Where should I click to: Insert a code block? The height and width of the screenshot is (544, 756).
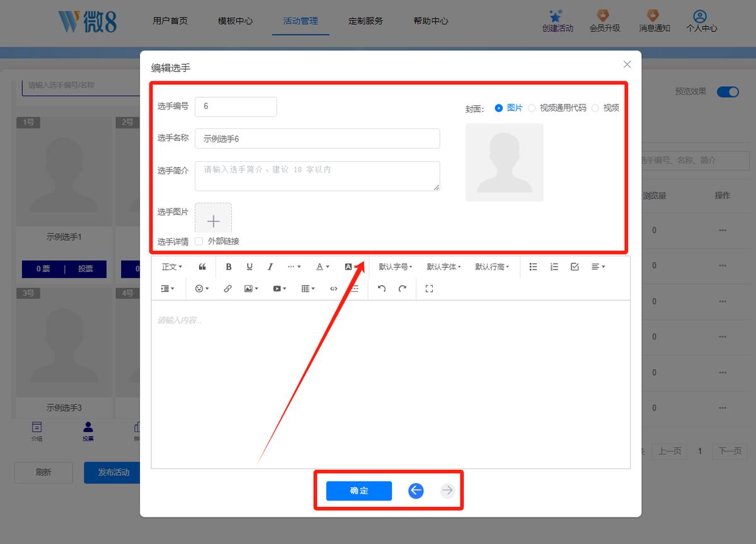333,288
